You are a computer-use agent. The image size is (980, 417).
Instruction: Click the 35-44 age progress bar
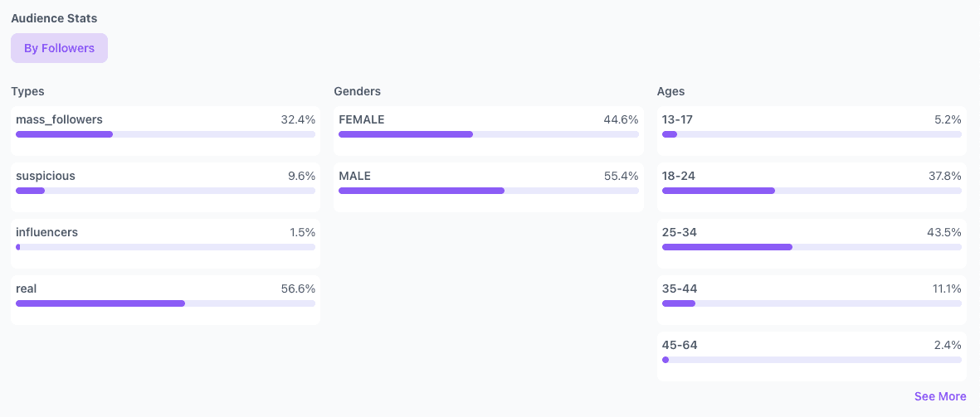(x=812, y=303)
